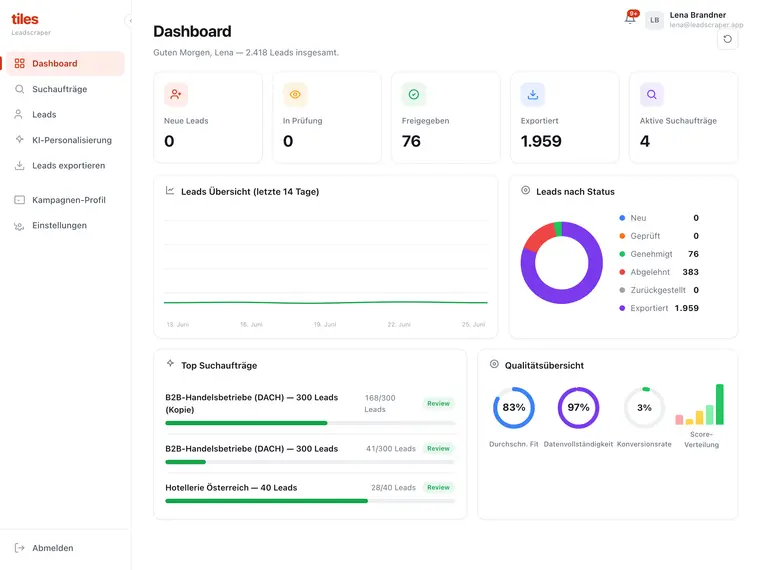This screenshot has height=570, width=760.
Task: Click the Aktive Suchaufträge search icon
Action: click(652, 95)
